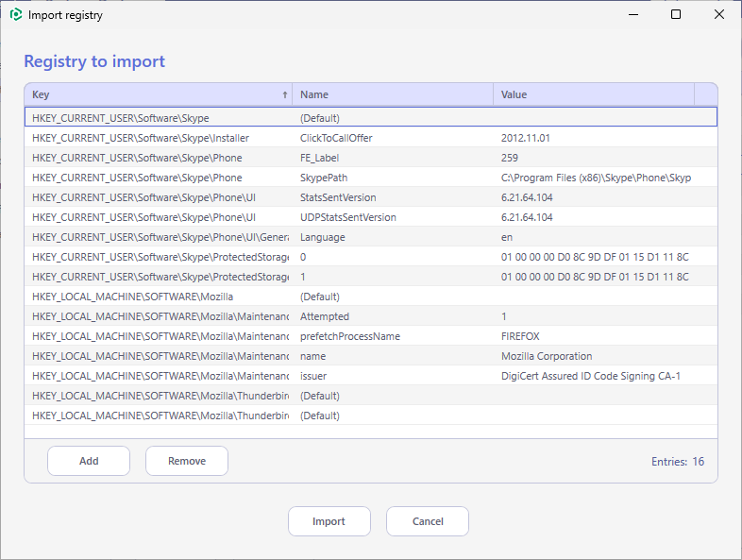The width and height of the screenshot is (742, 560).
Task: Select the ProtectedStorage entry named 1
Action: coord(371,277)
